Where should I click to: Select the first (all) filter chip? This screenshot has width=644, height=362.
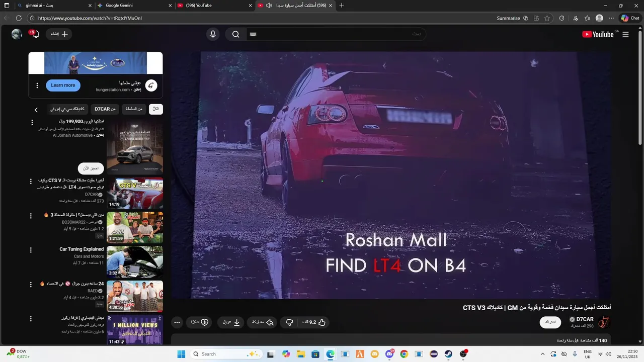coord(156,109)
